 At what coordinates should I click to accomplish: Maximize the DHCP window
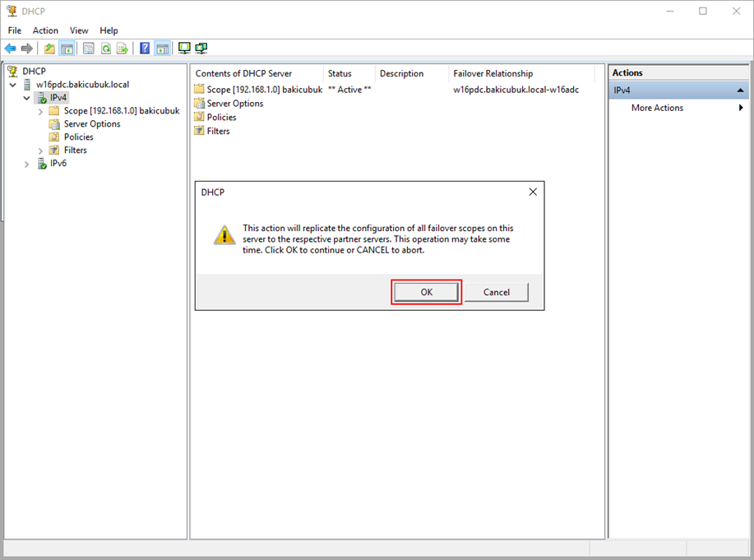(702, 11)
